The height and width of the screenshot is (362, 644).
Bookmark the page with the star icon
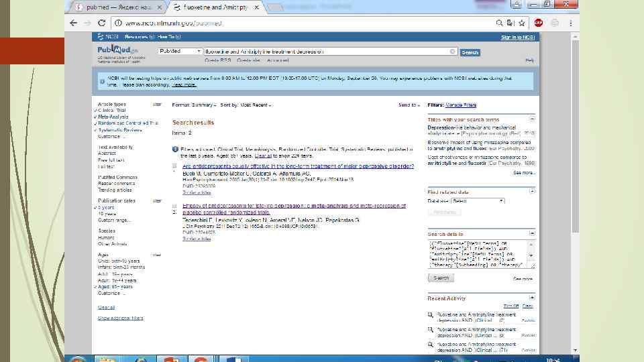[x=522, y=23]
